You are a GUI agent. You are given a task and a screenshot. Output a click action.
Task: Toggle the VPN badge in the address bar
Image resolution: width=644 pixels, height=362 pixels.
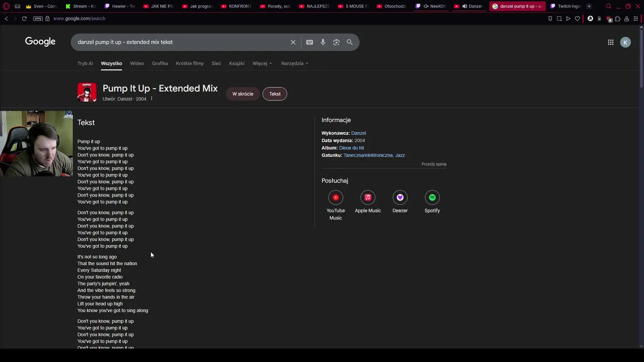38,19
